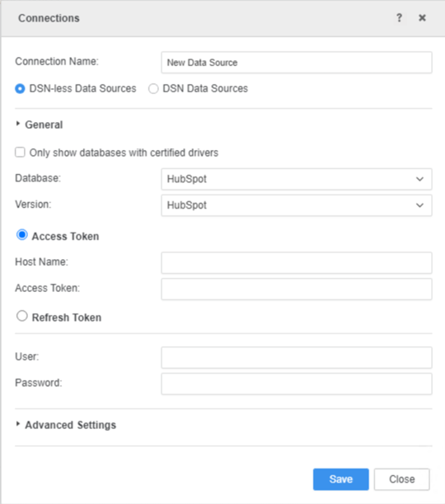Click the General section triangle icon
Image resolution: width=445 pixels, height=504 pixels.
pos(18,124)
